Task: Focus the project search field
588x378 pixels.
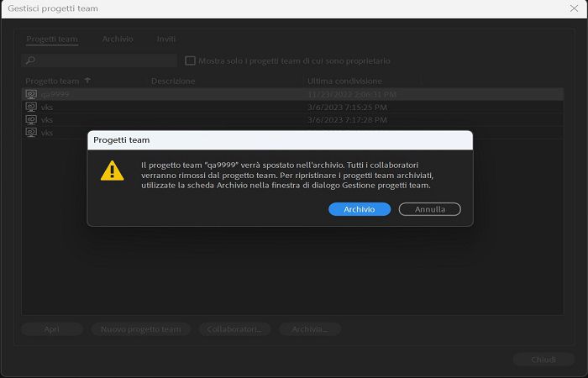Action: 99,60
